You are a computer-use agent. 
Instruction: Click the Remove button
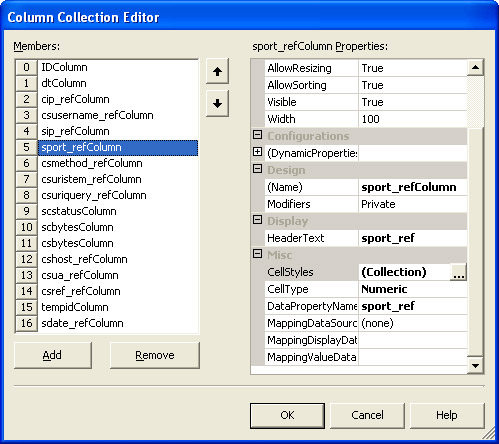pyautogui.click(x=155, y=355)
